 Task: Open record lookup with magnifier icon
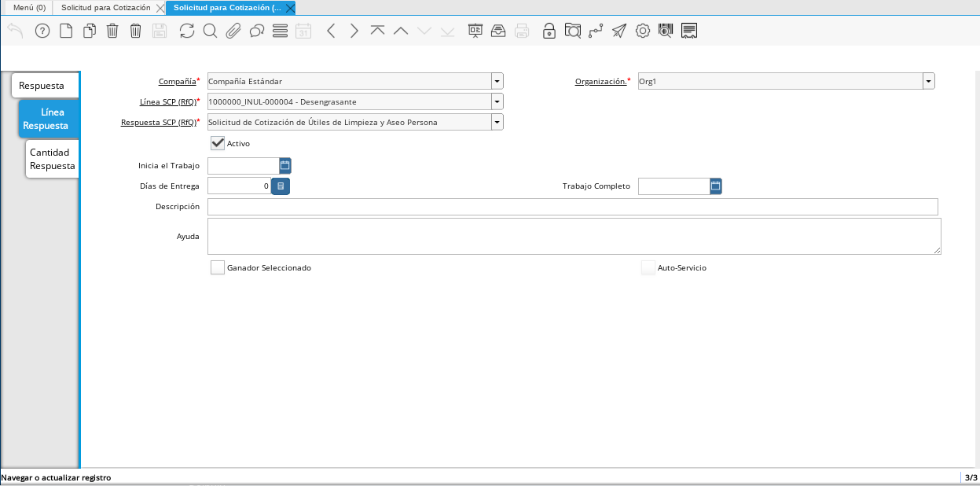coord(210,31)
